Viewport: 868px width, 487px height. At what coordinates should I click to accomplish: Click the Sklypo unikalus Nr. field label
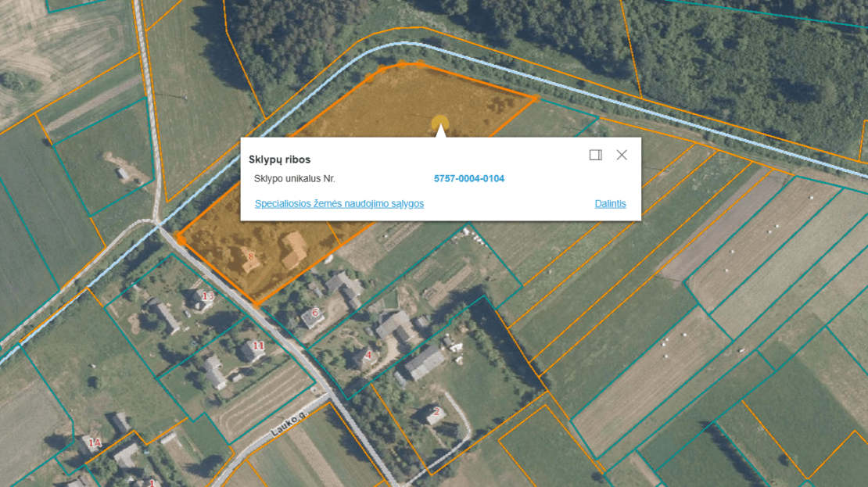295,179
